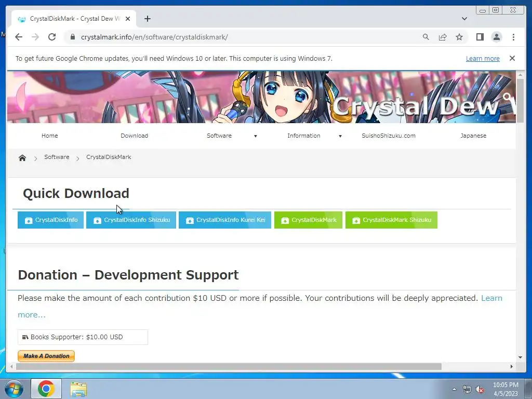Open the Chrome three-dot menu
Screen dimensions: 532x399
click(513, 37)
